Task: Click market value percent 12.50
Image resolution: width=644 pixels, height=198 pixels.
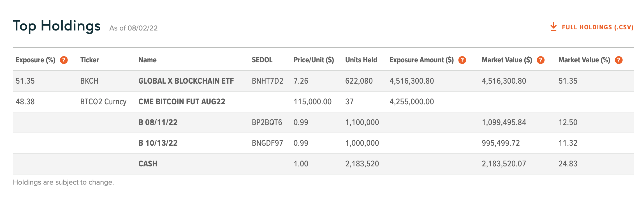Action: [x=568, y=122]
